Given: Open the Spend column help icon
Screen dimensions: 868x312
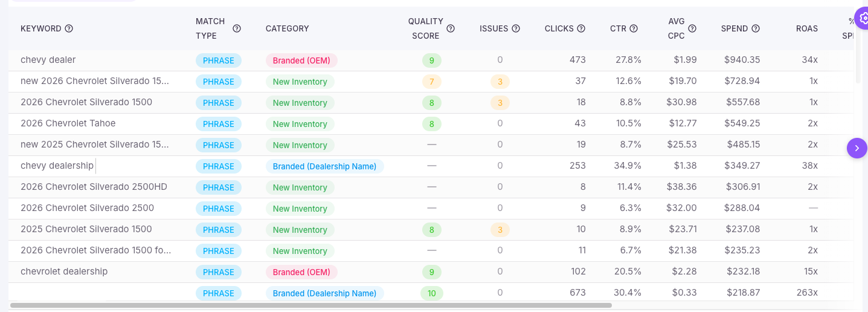Looking at the screenshot, I should [756, 28].
